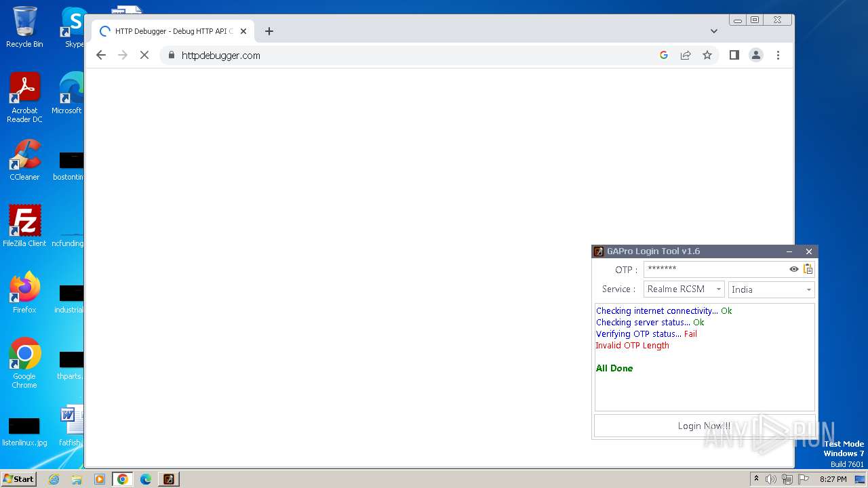Open the Recycle Bin desktop icon
The width and height of the screenshot is (868, 488).
[24, 27]
